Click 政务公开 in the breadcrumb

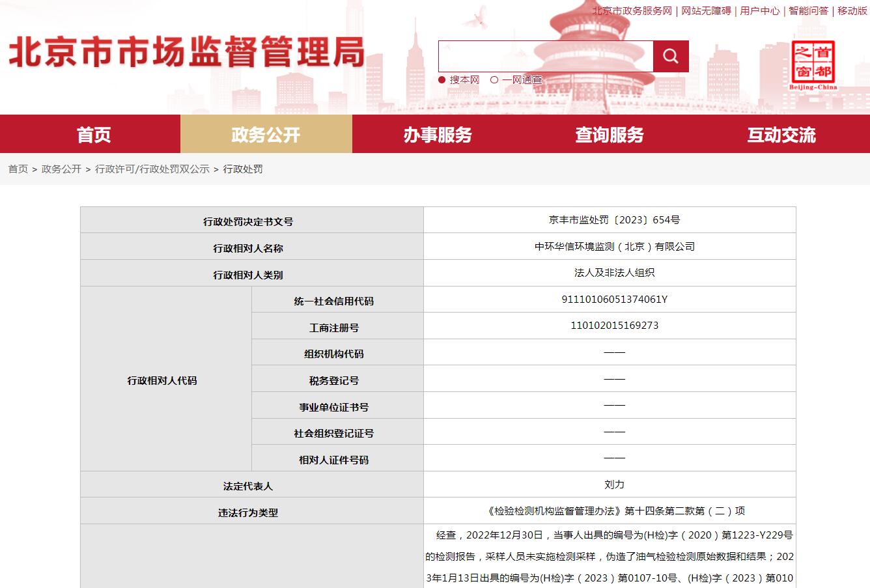pos(61,169)
